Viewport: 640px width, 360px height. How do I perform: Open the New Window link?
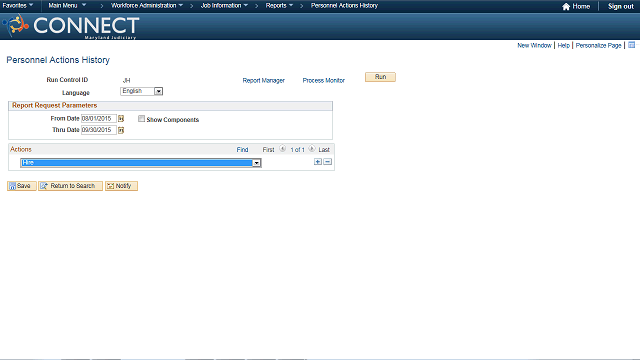[534, 45]
